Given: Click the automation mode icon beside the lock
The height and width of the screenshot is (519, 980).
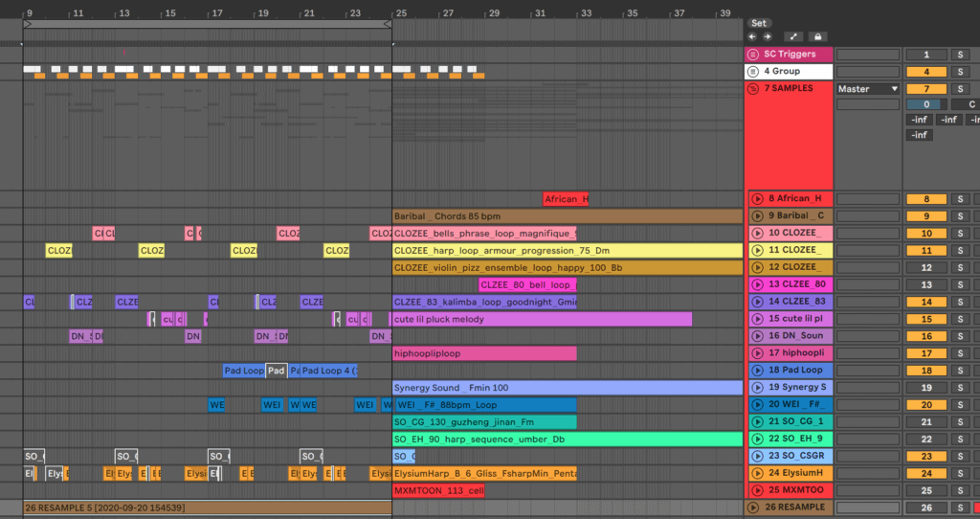Looking at the screenshot, I should (795, 36).
